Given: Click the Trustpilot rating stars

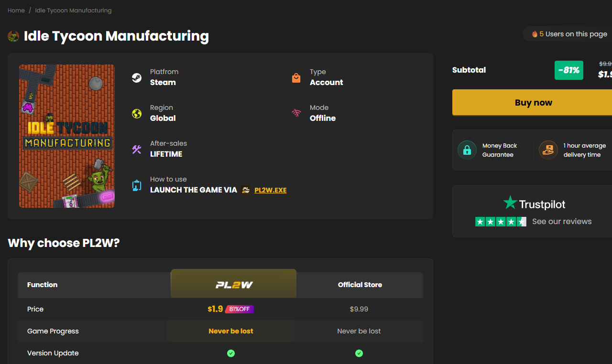Looking at the screenshot, I should (501, 222).
